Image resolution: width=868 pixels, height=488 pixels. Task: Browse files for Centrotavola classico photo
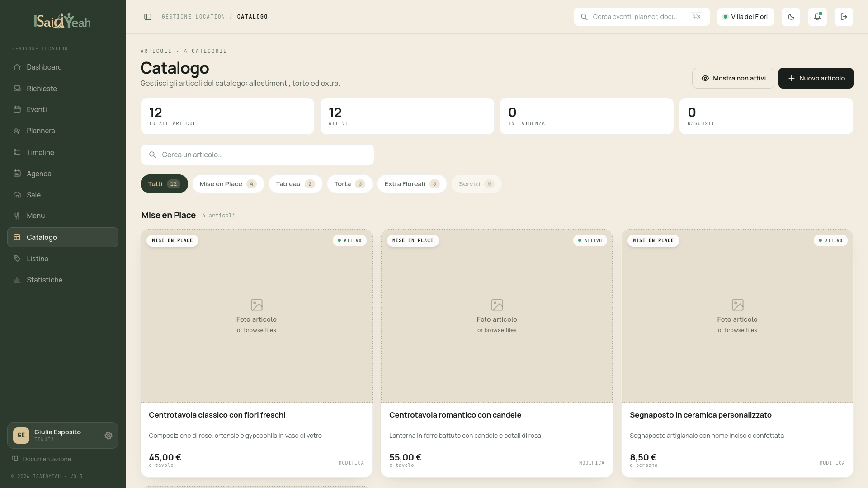pyautogui.click(x=260, y=330)
